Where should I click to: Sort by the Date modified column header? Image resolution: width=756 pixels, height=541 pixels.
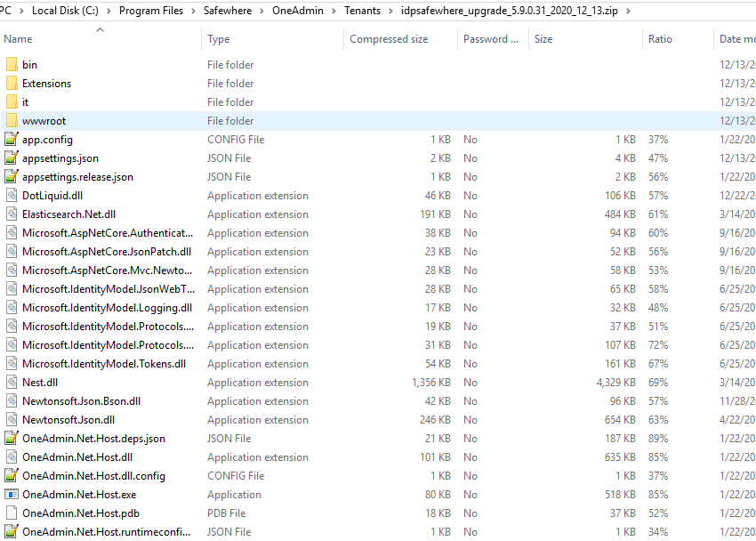pos(736,39)
